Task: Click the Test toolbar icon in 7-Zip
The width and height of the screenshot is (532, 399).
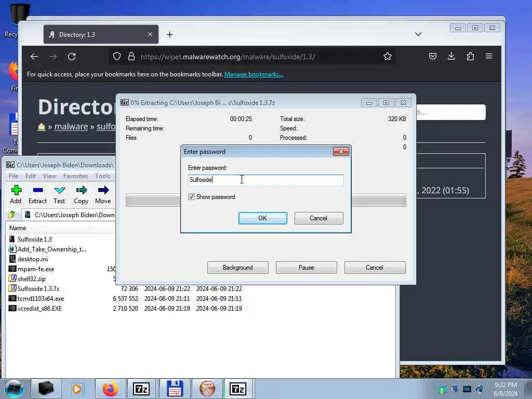Action: point(59,194)
